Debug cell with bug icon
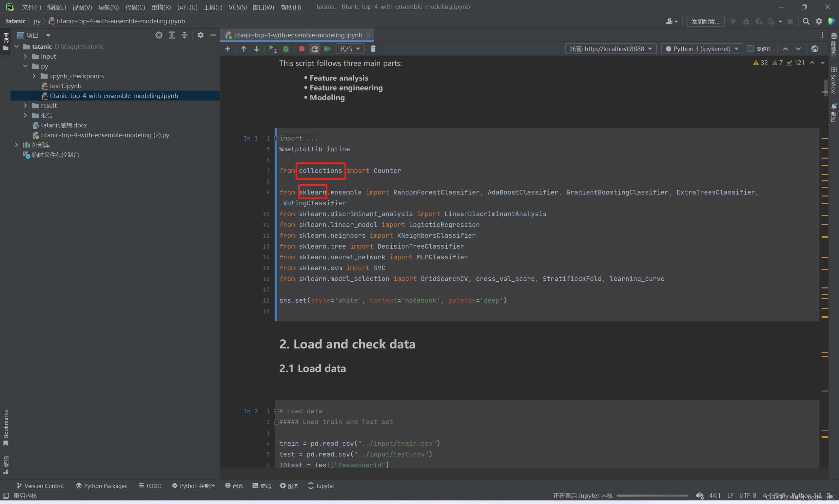839x504 pixels. click(x=286, y=49)
